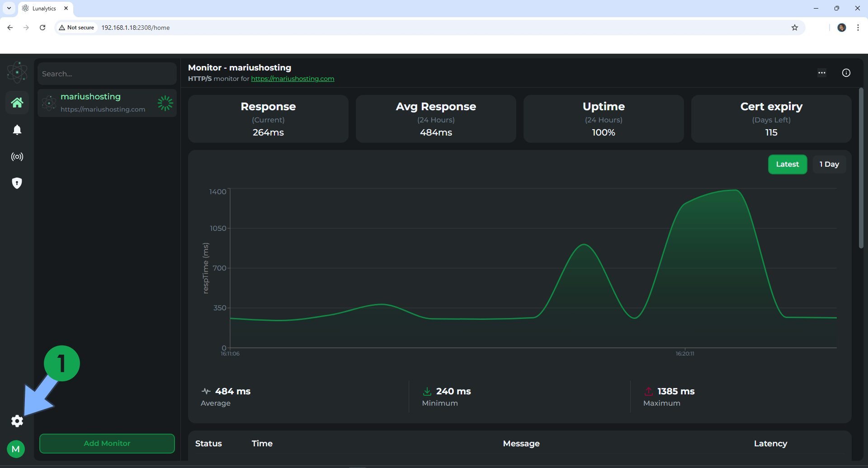Open the Chrome three-dot menu
This screenshot has width=868, height=468.
pos(858,28)
